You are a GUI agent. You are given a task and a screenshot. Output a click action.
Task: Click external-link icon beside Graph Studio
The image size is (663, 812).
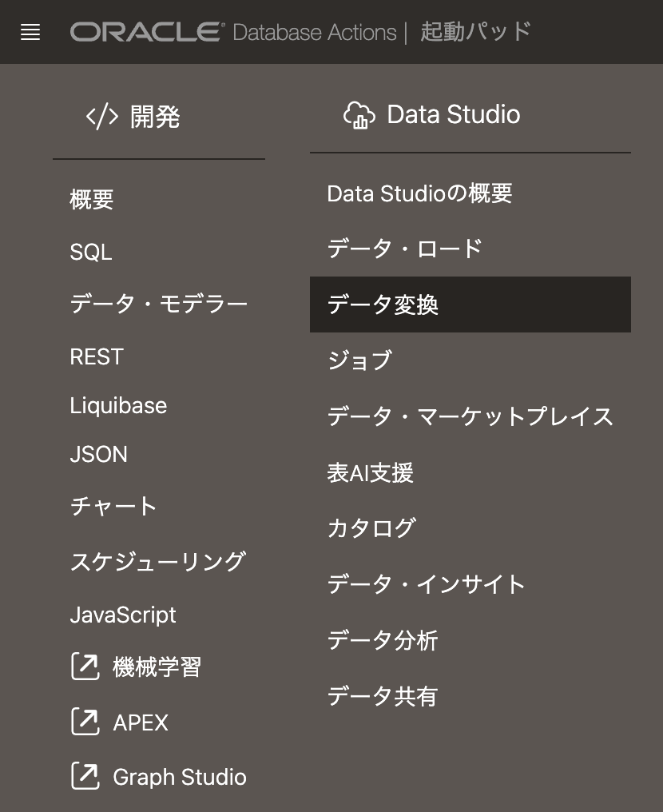tap(85, 776)
